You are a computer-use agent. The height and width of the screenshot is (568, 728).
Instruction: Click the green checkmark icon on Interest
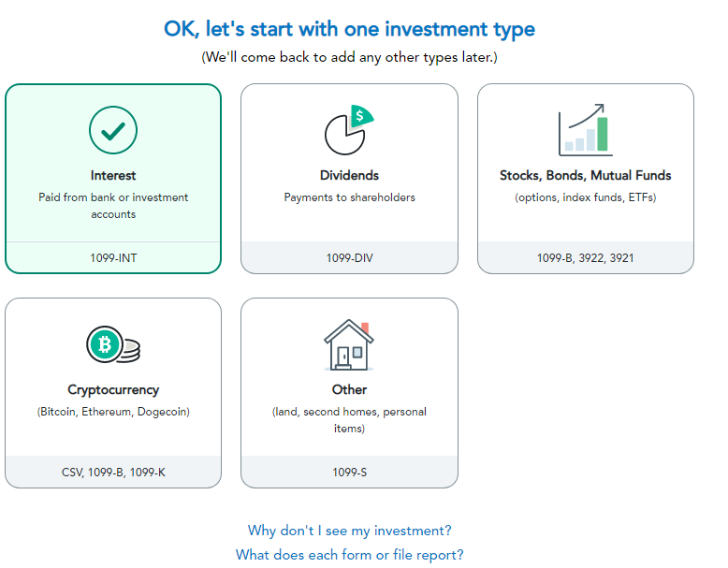[113, 130]
